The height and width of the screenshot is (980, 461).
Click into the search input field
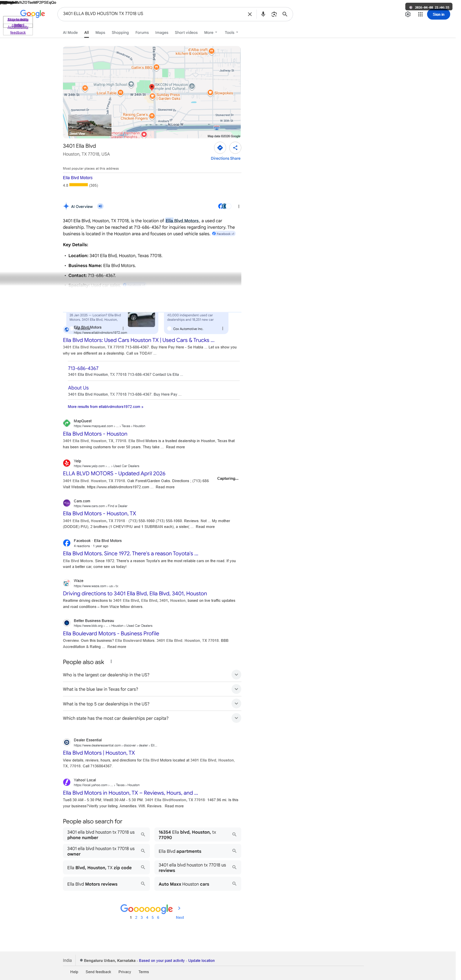[152, 14]
